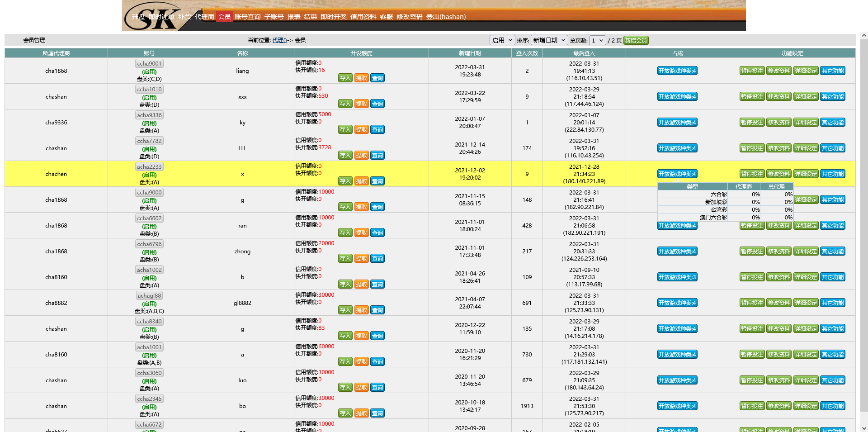Open the 排序 新增日期 dropdown
The width and height of the screenshot is (868, 432).
[x=549, y=40]
